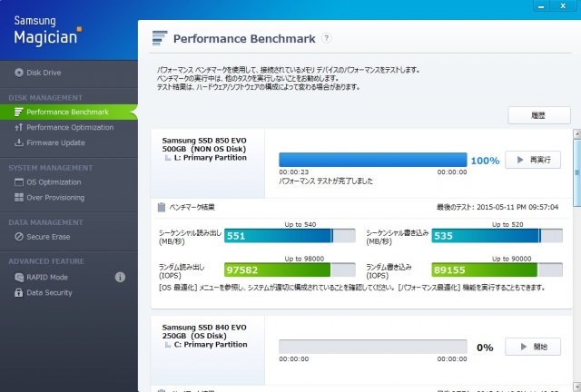This screenshot has width=581, height=392.
Task: Minimize the Samsung Magician window
Action: pyautogui.click(x=541, y=6)
